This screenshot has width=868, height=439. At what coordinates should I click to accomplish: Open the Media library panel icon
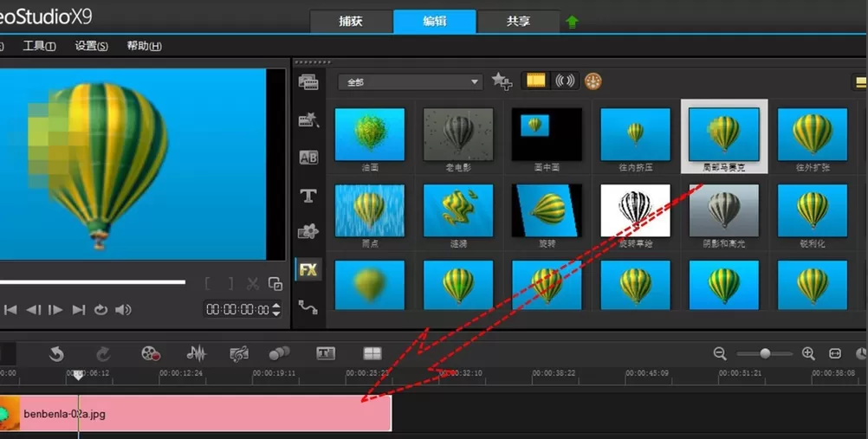tap(308, 82)
